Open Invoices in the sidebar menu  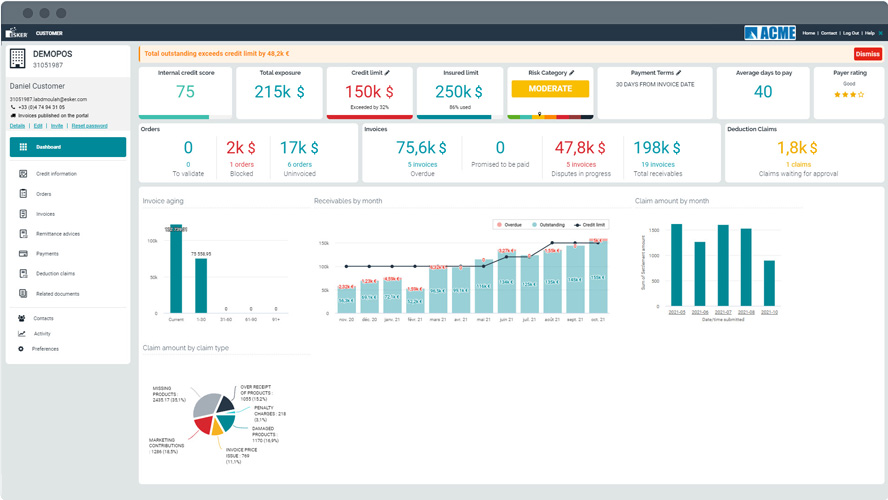point(45,214)
